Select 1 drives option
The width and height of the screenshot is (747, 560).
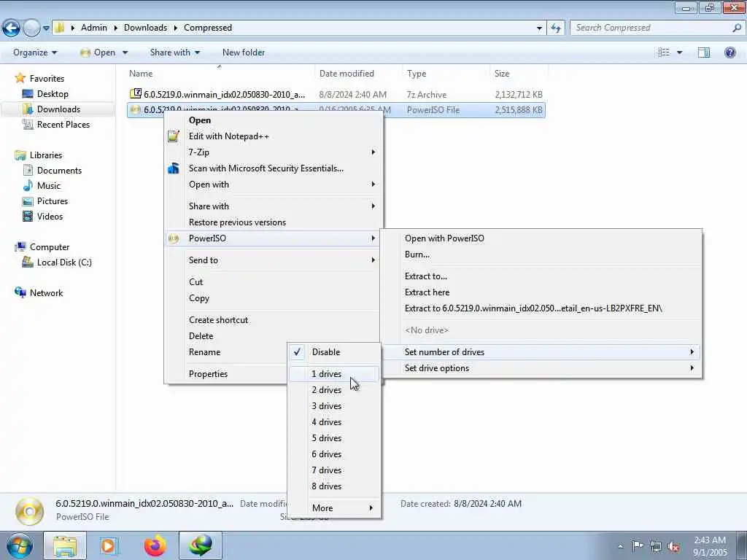tap(334, 374)
